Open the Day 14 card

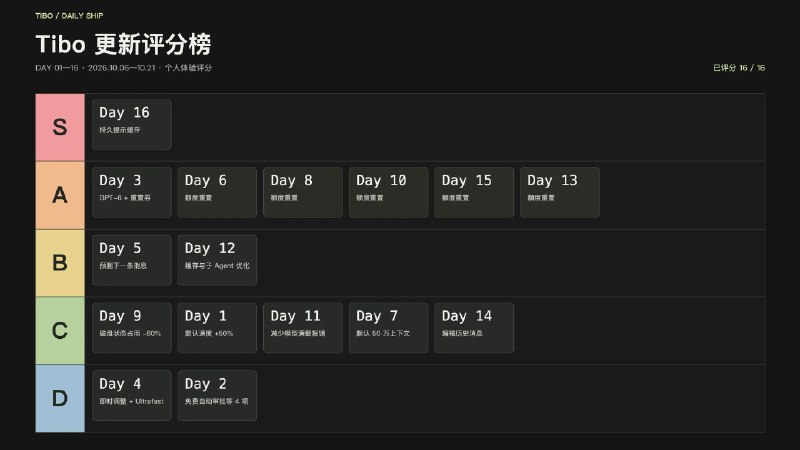click(x=474, y=328)
